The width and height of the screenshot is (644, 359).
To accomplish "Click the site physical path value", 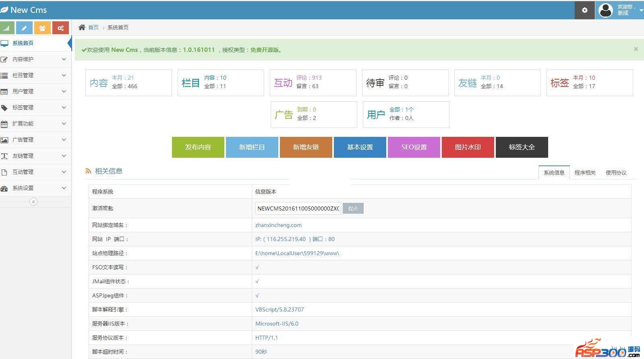I will click(x=297, y=253).
